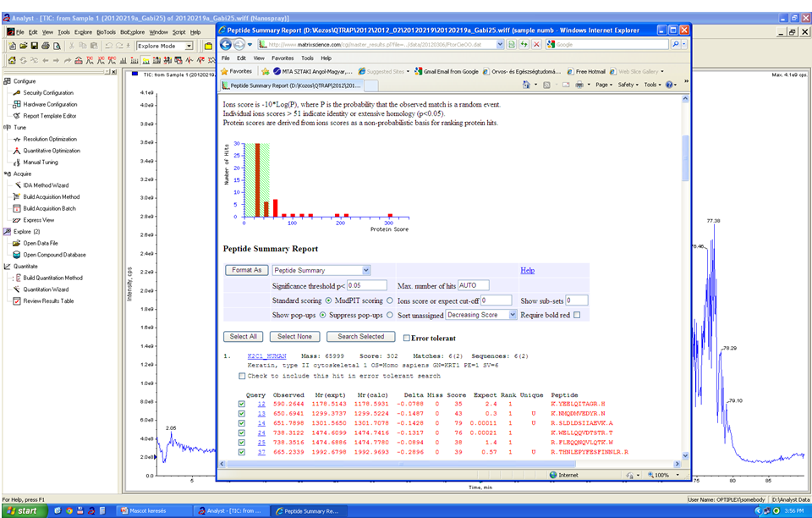
Task: Open BioTools menu in Analyst
Action: point(107,32)
